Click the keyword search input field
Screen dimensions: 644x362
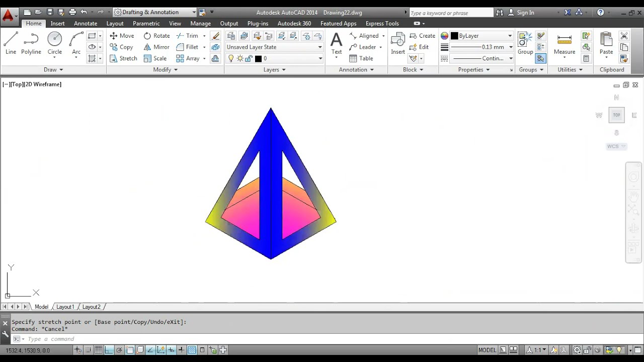click(x=451, y=13)
